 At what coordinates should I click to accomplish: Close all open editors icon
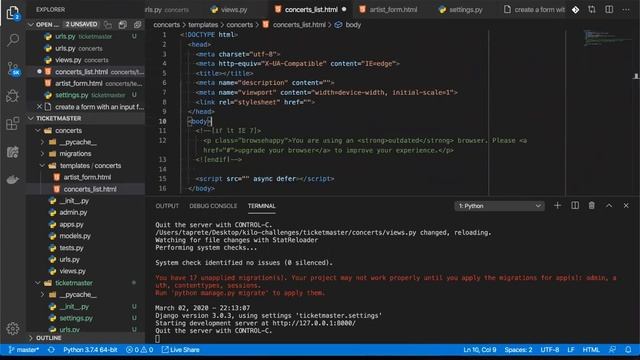138,25
